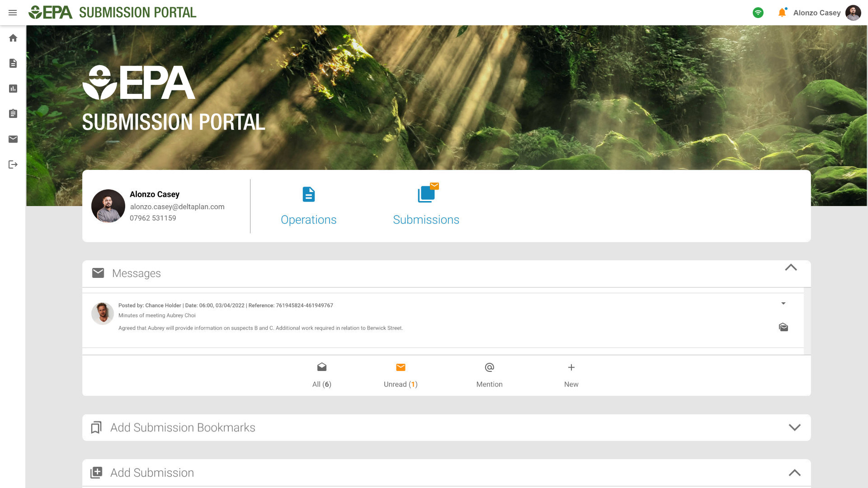This screenshot has height=488, width=868.
Task: Open the dropdown on Chance Holder's message
Action: [x=784, y=304]
